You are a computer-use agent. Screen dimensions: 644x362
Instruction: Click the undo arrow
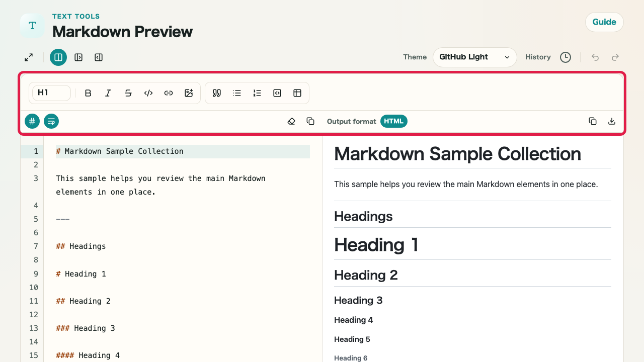[x=595, y=57]
